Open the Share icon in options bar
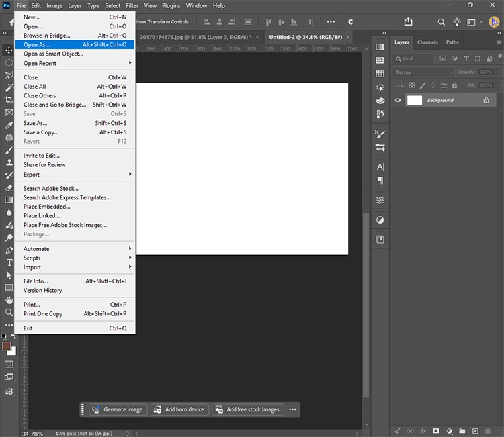Viewport: 504px width, 437px height. pyautogui.click(x=408, y=21)
